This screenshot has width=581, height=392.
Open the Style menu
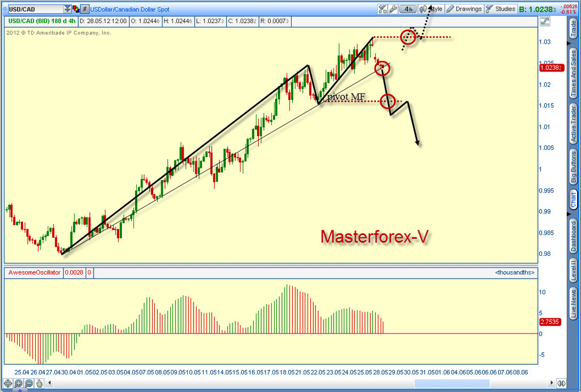pos(431,9)
